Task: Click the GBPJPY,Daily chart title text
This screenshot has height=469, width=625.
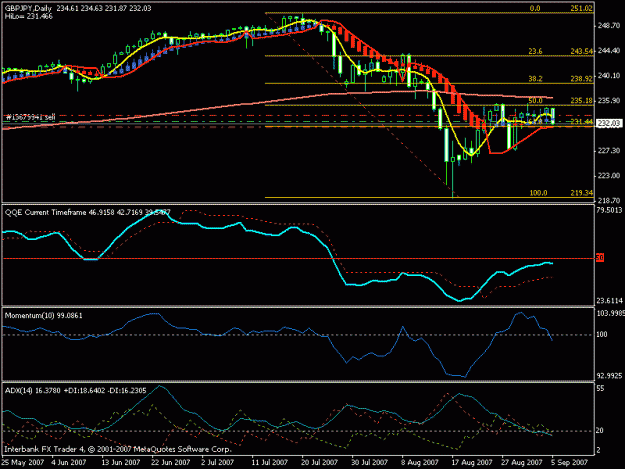Action: tap(29, 8)
